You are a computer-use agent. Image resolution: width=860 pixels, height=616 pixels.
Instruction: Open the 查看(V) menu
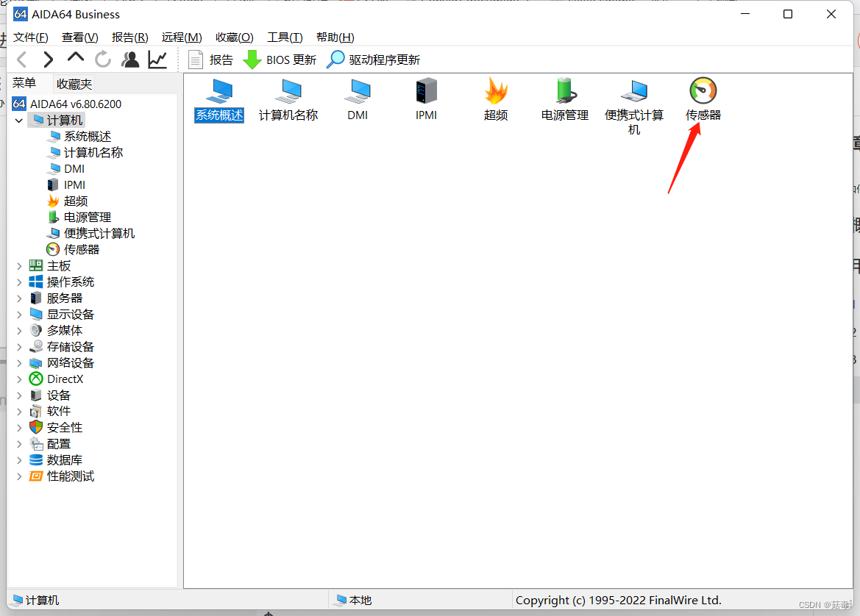pos(80,37)
